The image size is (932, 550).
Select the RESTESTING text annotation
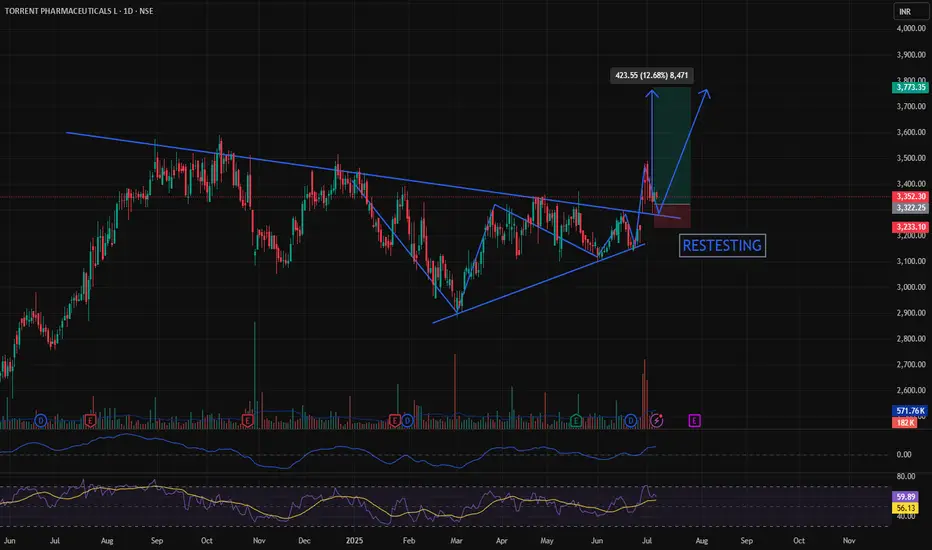(x=722, y=246)
